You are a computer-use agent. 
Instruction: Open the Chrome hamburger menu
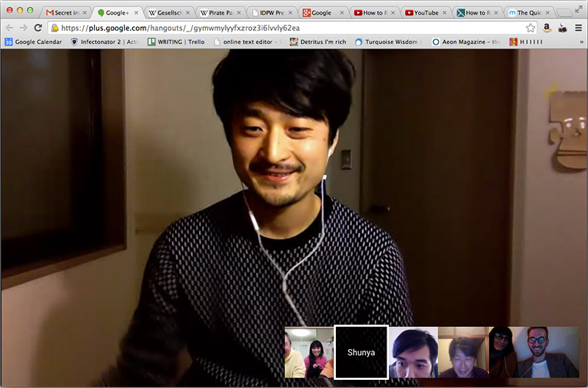pyautogui.click(x=578, y=28)
